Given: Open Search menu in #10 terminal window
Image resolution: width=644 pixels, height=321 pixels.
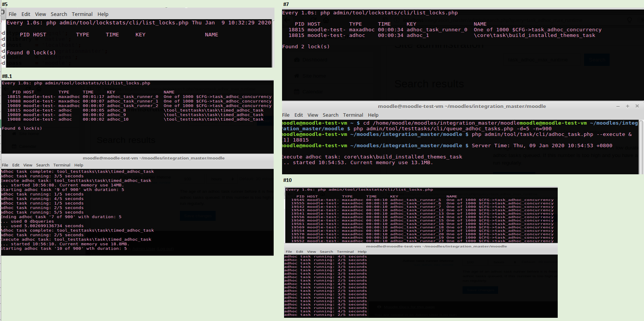Looking at the screenshot, I should (326, 251).
